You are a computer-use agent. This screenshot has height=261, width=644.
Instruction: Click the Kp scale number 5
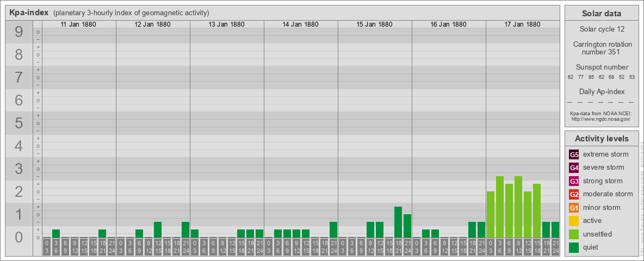(x=19, y=123)
